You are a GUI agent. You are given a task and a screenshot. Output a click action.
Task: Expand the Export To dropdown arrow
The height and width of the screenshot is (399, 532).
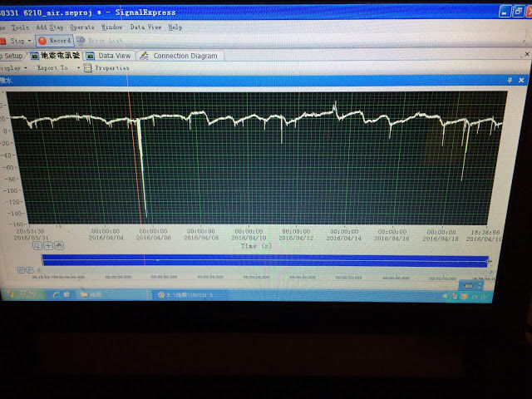click(78, 68)
